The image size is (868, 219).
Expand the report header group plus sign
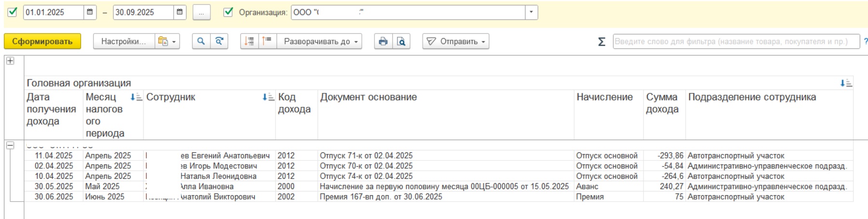[x=10, y=61]
